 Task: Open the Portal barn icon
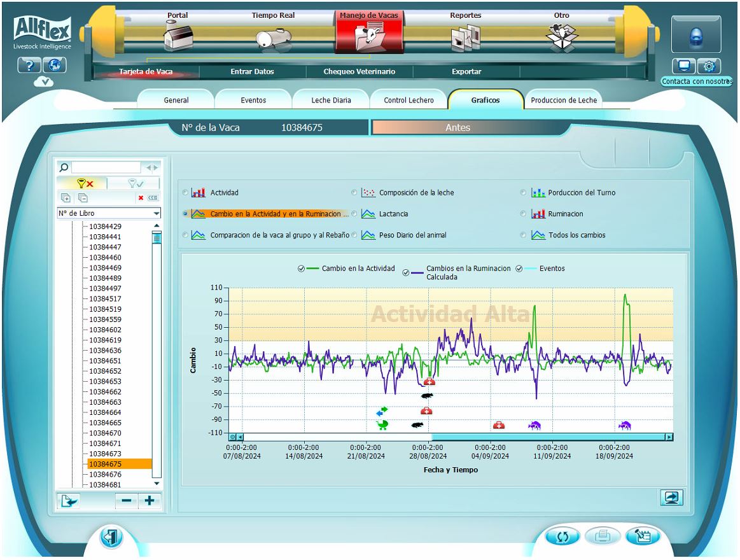tap(178, 36)
